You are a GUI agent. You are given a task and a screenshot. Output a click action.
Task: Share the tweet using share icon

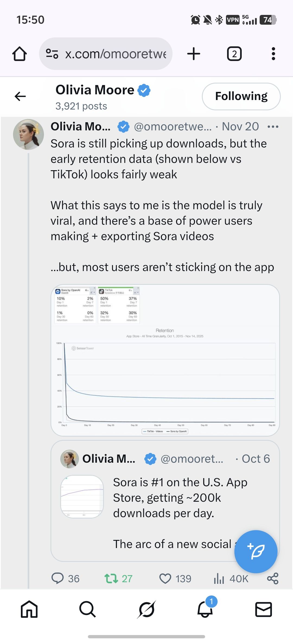click(273, 578)
